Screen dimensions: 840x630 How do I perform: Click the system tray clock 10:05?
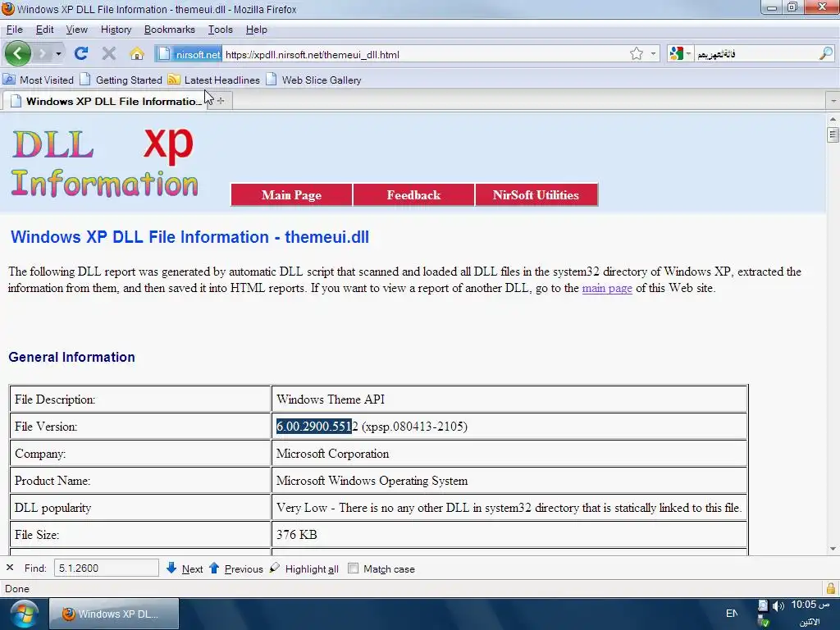(x=810, y=605)
